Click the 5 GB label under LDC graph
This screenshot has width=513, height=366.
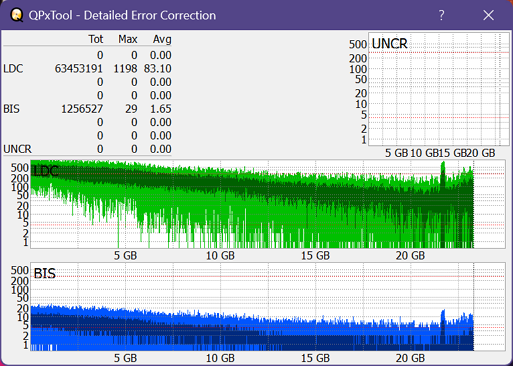click(125, 256)
